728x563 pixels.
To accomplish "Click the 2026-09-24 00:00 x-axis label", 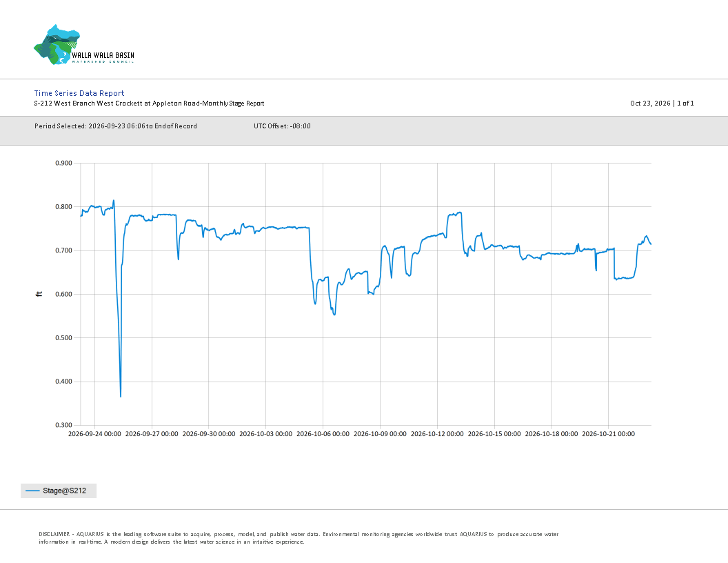I will [x=94, y=434].
